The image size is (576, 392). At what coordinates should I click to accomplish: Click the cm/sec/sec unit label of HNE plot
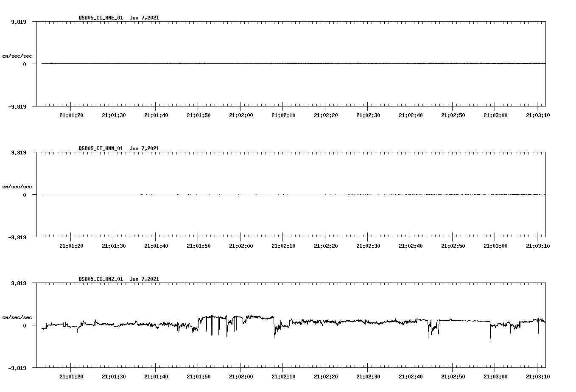coord(17,56)
